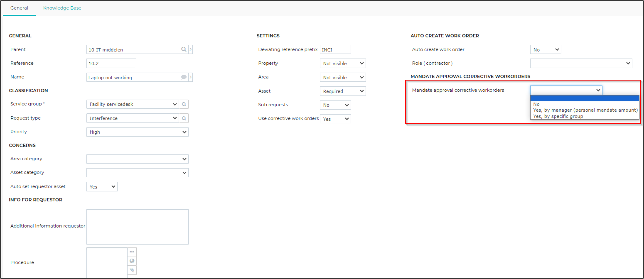This screenshot has width=644, height=279.
Task: Switch to the General tab
Action: pos(19,8)
